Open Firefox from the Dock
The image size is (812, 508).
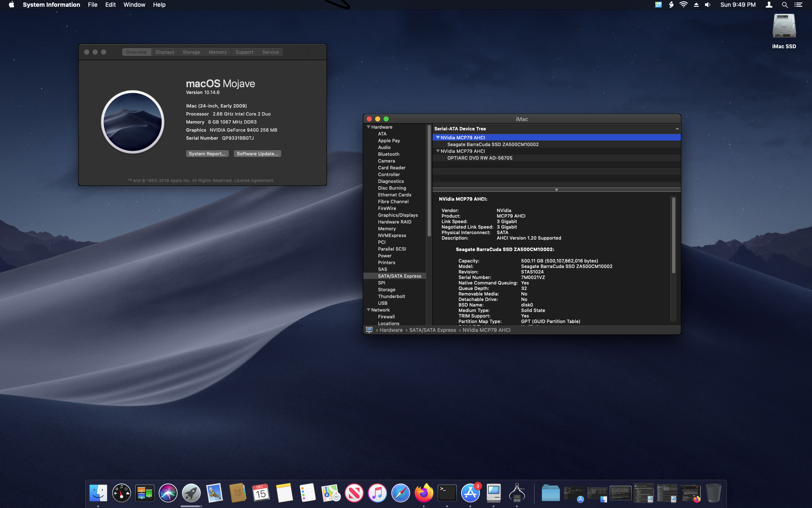click(424, 493)
